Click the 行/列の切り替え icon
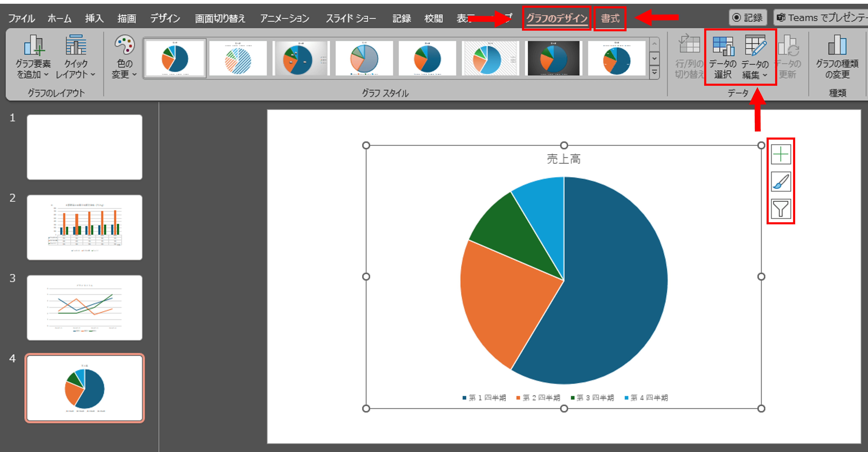 [689, 57]
